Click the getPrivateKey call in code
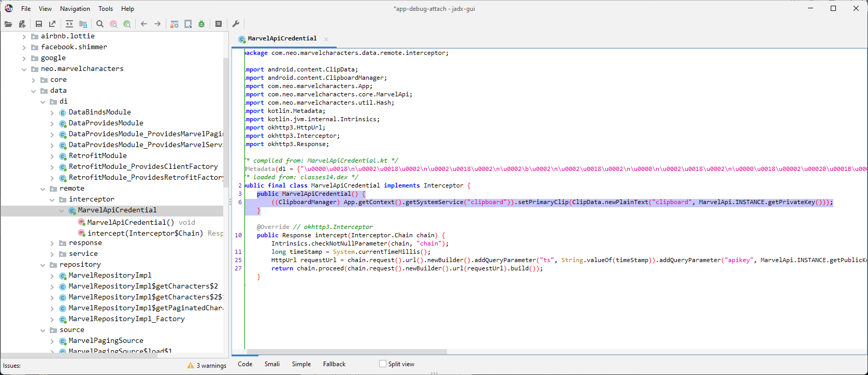This screenshot has height=375, width=868. pyautogui.click(x=791, y=202)
